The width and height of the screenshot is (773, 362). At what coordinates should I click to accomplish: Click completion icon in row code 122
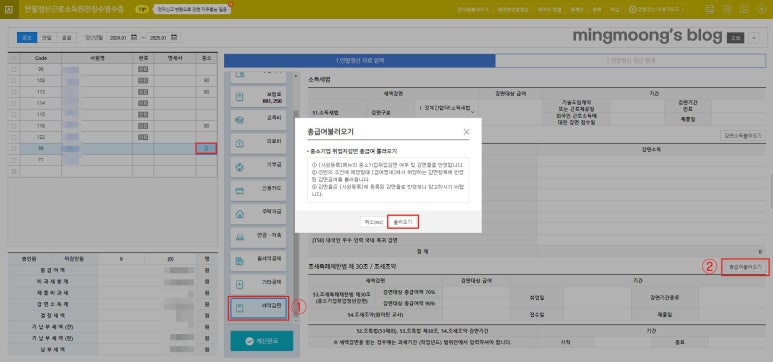click(143, 137)
